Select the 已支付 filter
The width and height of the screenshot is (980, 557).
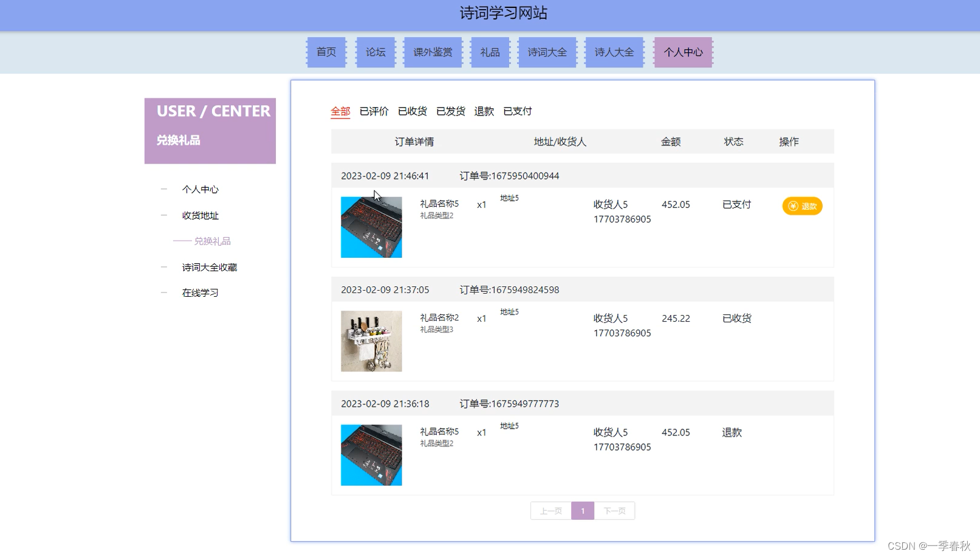[517, 111]
